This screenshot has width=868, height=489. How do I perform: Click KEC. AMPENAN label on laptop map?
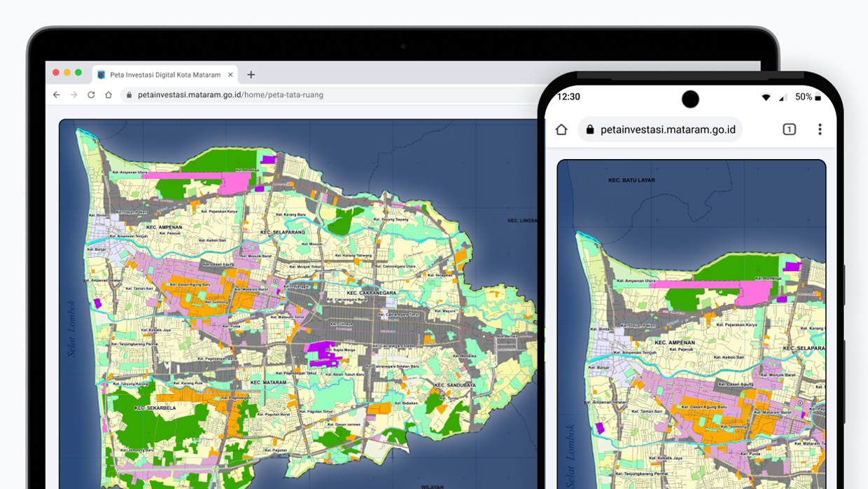(164, 227)
